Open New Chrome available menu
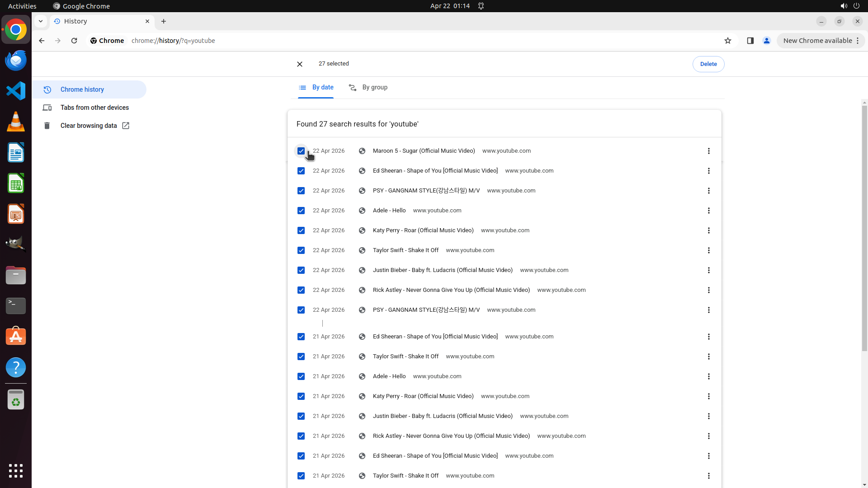This screenshot has width=868, height=488. pos(820,41)
